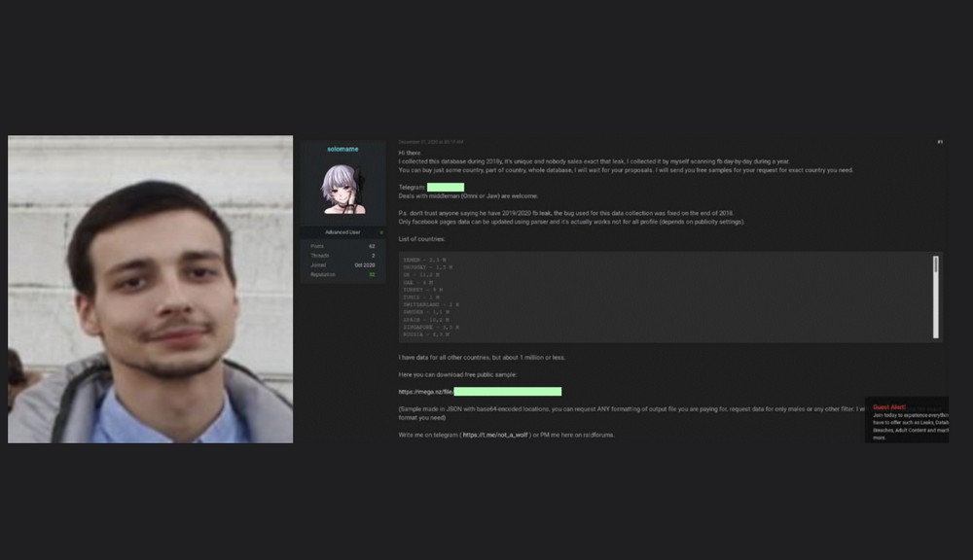This screenshot has height=560, width=973.
Task: Click the "Hi there." greeting line
Action: tap(410, 153)
